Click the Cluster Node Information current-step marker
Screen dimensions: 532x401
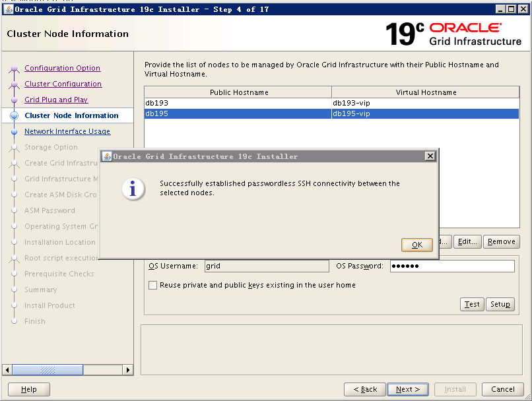[15, 116]
